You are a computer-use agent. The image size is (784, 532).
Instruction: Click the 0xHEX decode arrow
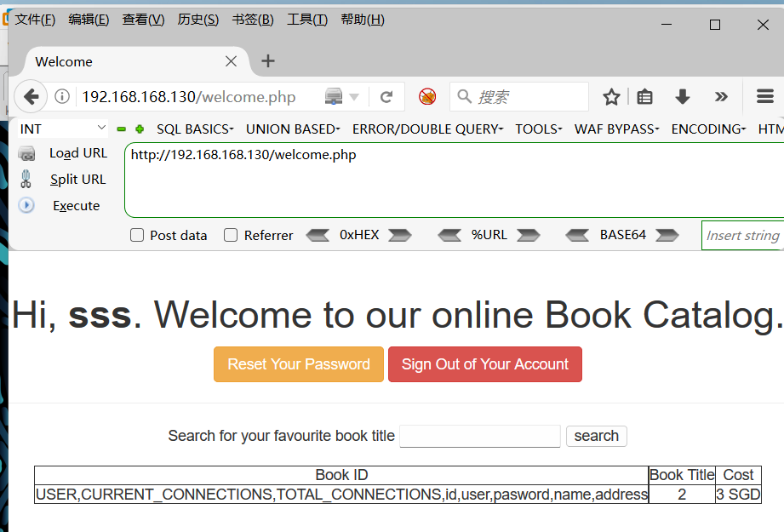click(x=318, y=235)
